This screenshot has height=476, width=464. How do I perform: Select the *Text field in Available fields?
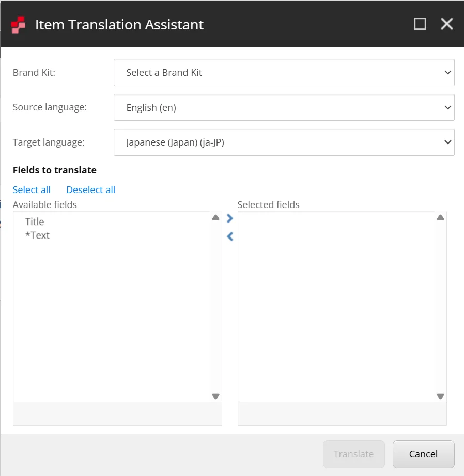coord(37,235)
